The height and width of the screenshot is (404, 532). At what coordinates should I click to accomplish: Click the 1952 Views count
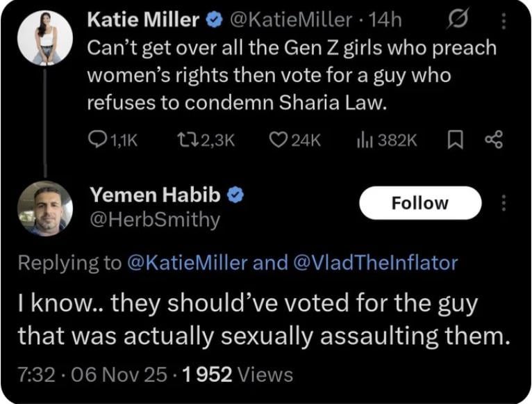coord(238,375)
